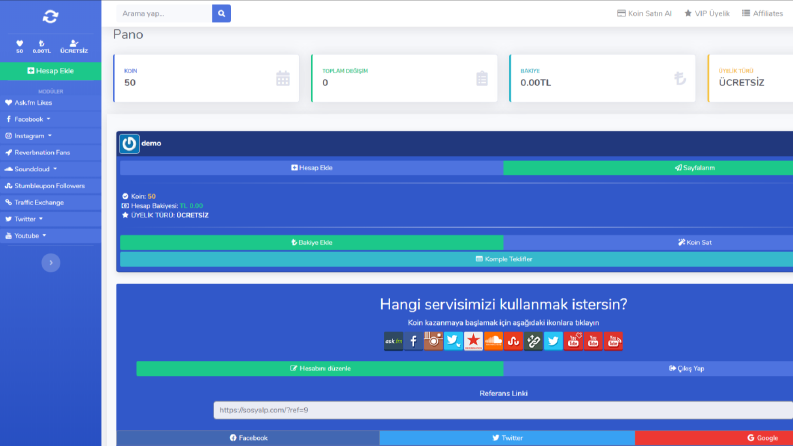Expand the Soundcloud sidebar module
The width and height of the screenshot is (793, 446).
click(x=51, y=169)
